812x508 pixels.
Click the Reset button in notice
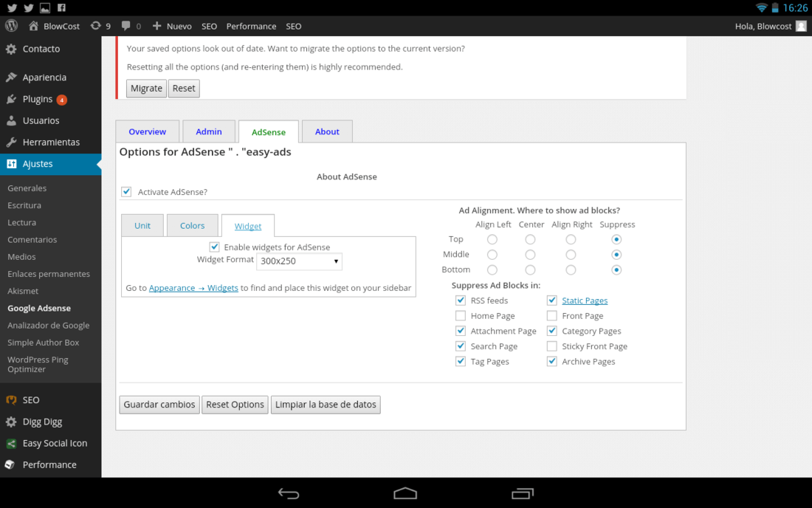(x=184, y=89)
